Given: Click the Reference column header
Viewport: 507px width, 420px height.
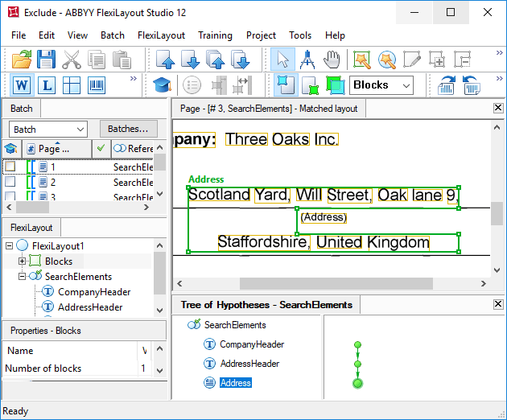Looking at the screenshot, I should click(x=133, y=149).
